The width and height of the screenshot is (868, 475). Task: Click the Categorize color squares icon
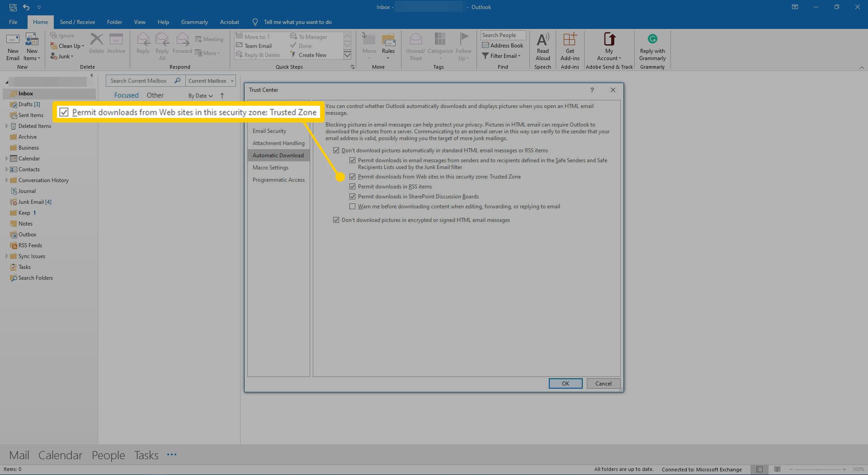(x=440, y=39)
